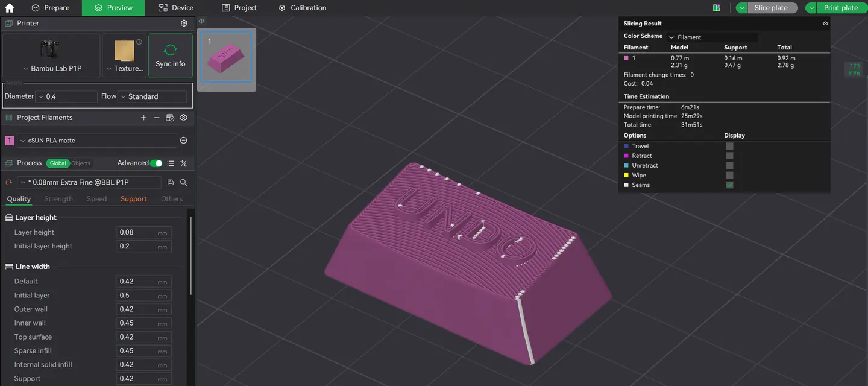Enable Wipe display checkbox

(x=729, y=175)
